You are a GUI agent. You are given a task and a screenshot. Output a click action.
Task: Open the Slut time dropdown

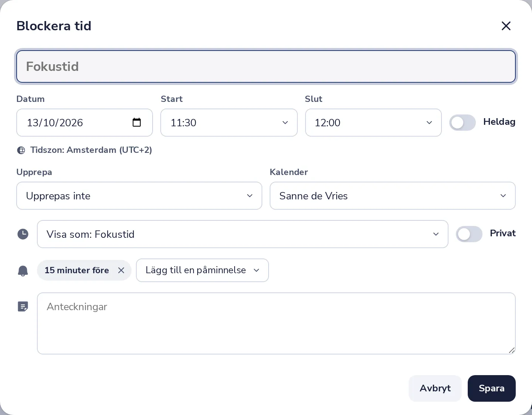(374, 123)
